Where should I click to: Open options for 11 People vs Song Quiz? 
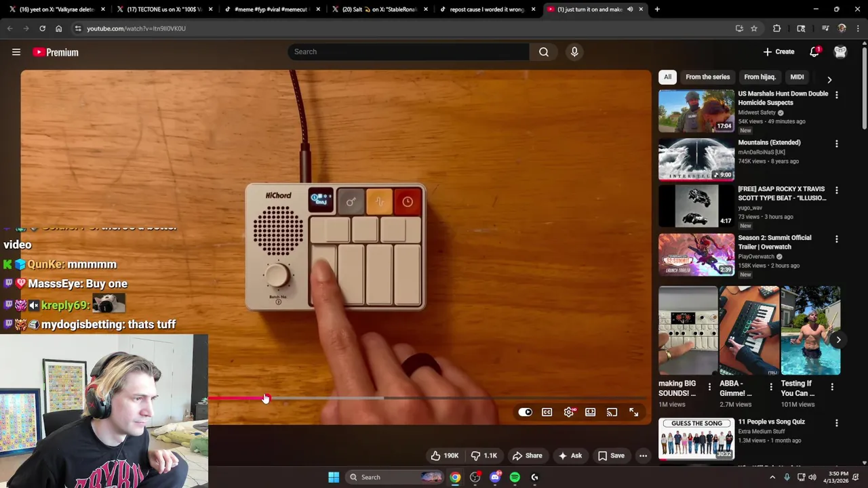coord(836,423)
